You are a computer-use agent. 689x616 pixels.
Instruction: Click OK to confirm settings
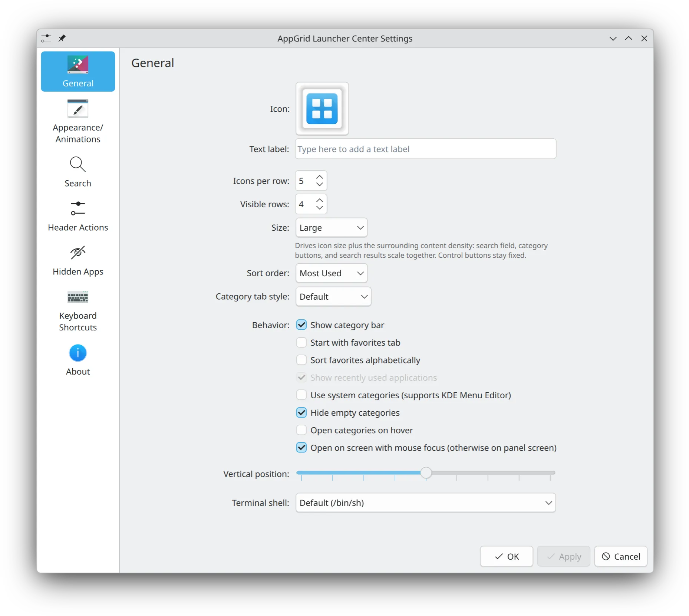(507, 556)
